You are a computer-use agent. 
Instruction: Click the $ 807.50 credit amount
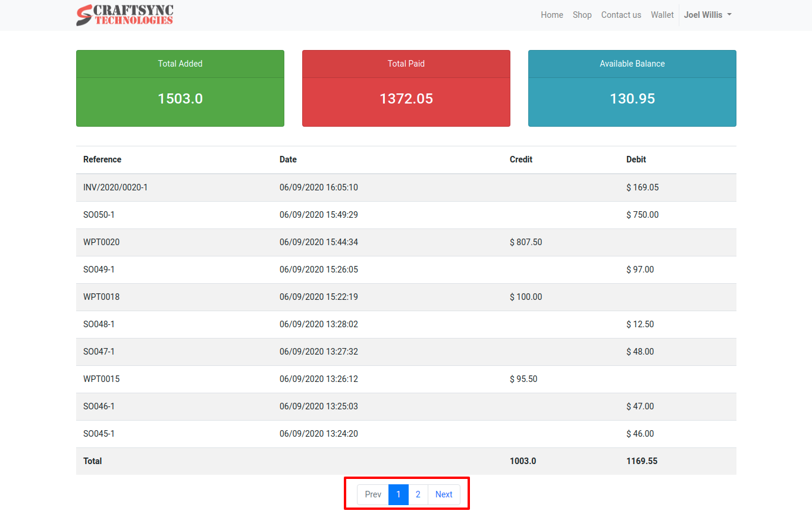point(526,242)
